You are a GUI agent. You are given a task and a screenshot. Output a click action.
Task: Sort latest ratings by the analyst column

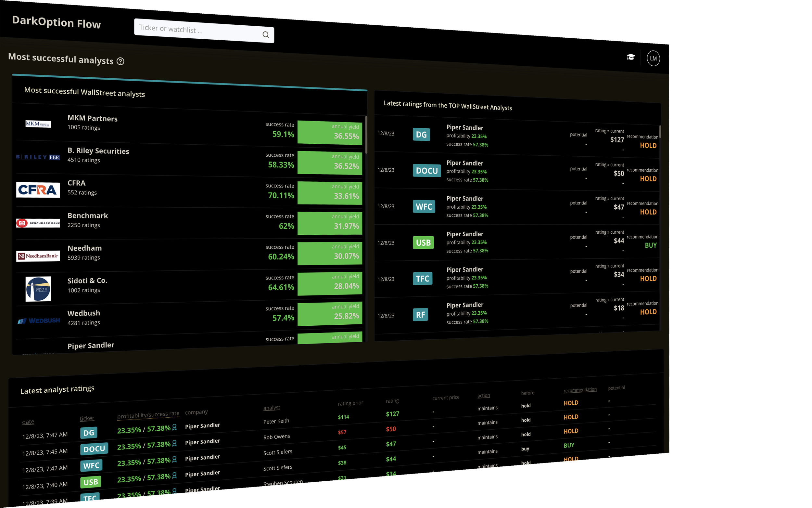pyautogui.click(x=272, y=407)
